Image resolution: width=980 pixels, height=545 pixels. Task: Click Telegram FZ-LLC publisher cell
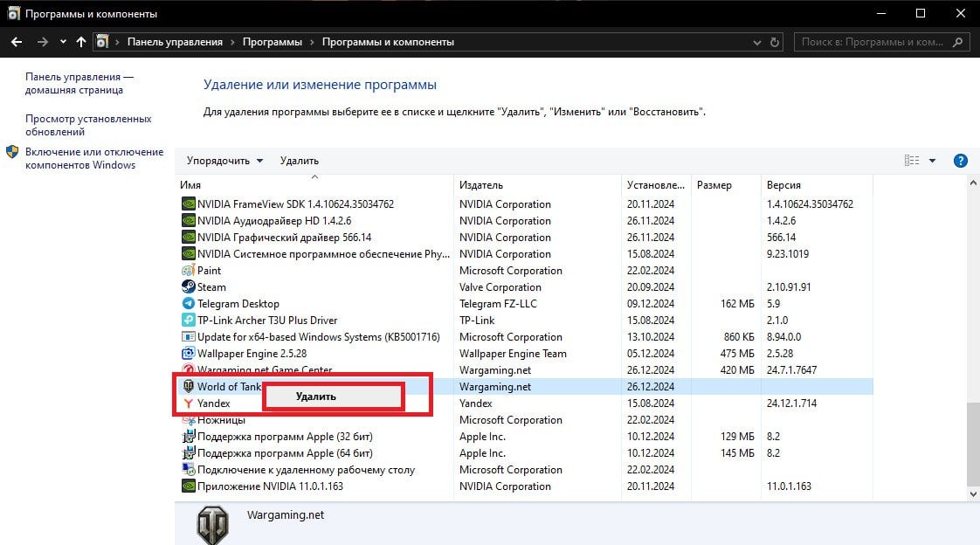click(x=498, y=304)
